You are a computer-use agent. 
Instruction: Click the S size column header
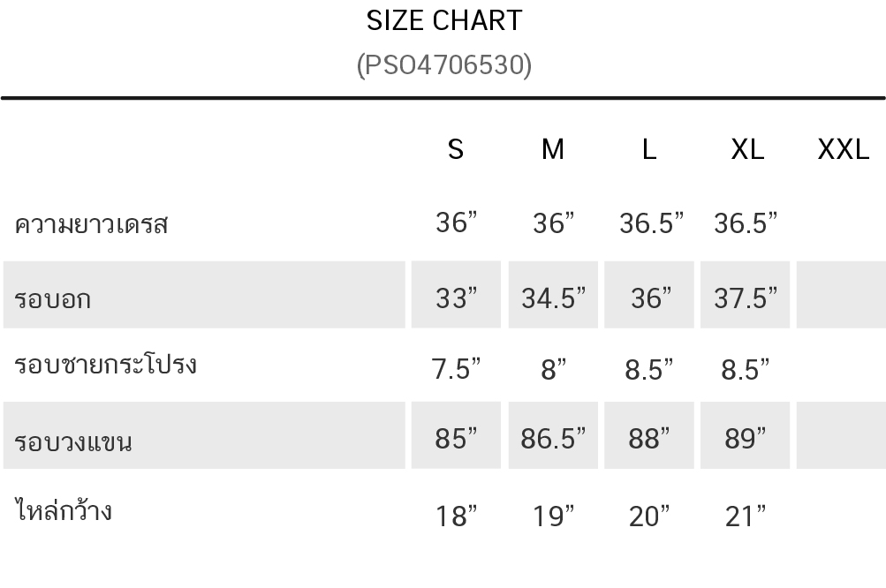pyautogui.click(x=455, y=150)
